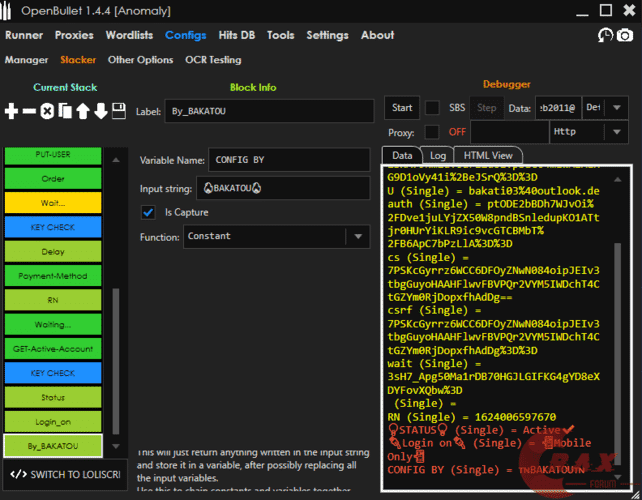The height and width of the screenshot is (500, 642).
Task: Open the Proxies menu tab
Action: [74, 35]
